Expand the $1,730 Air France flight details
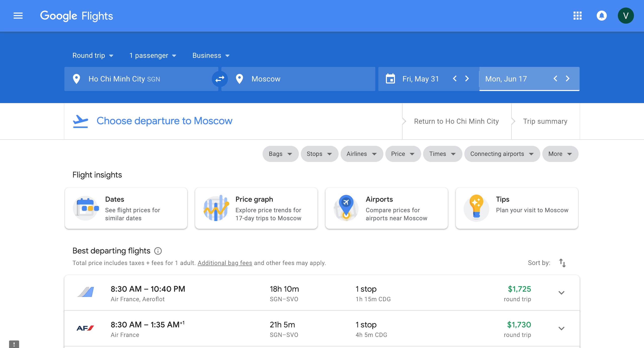 click(561, 328)
